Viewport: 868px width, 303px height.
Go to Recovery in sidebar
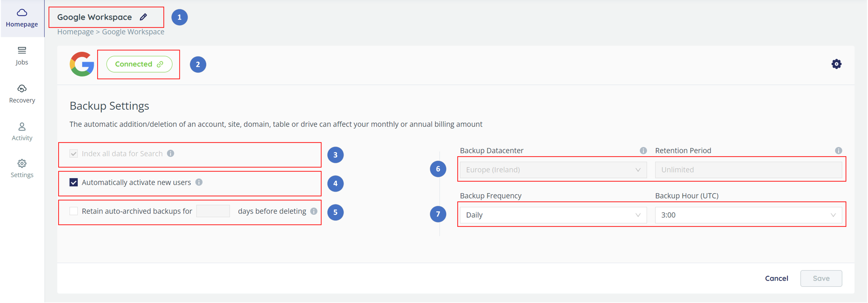pyautogui.click(x=22, y=94)
